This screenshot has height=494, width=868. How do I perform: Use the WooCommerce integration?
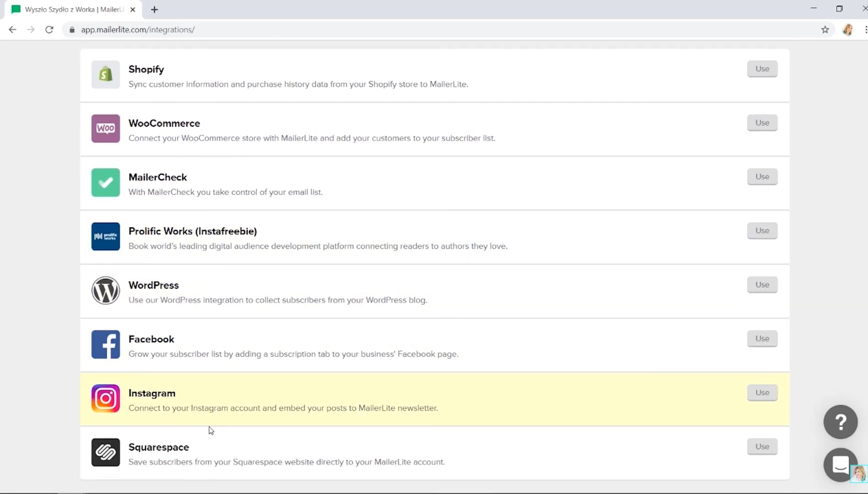point(762,123)
